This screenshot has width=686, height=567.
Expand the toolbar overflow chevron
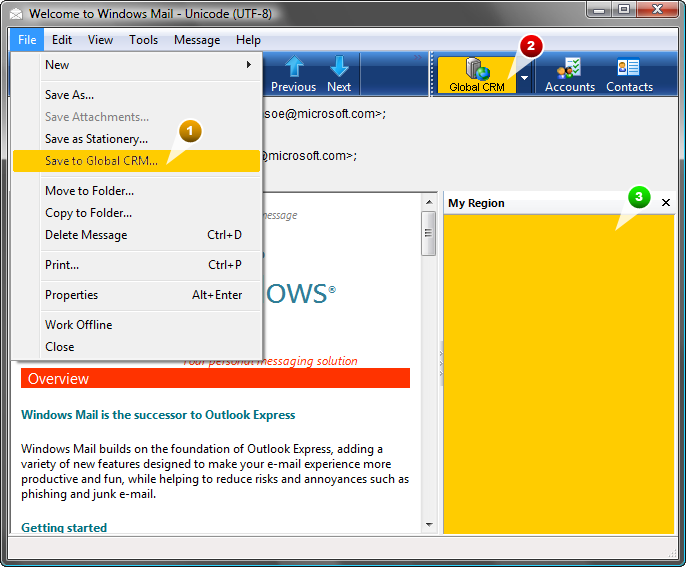(x=417, y=57)
